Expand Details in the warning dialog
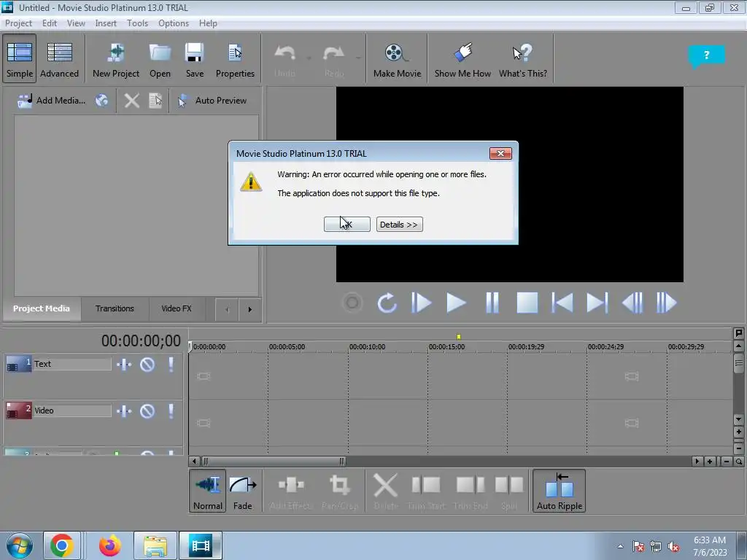This screenshot has height=560, width=747. click(399, 225)
